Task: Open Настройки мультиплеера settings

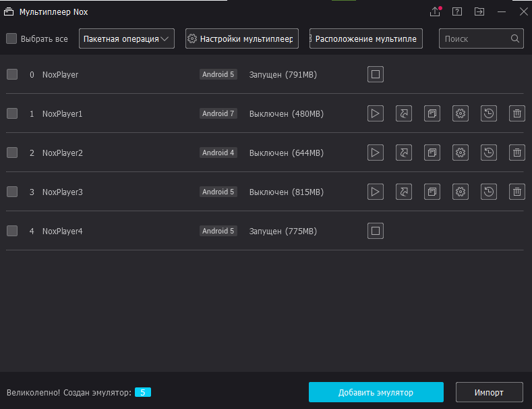Action: [241, 38]
